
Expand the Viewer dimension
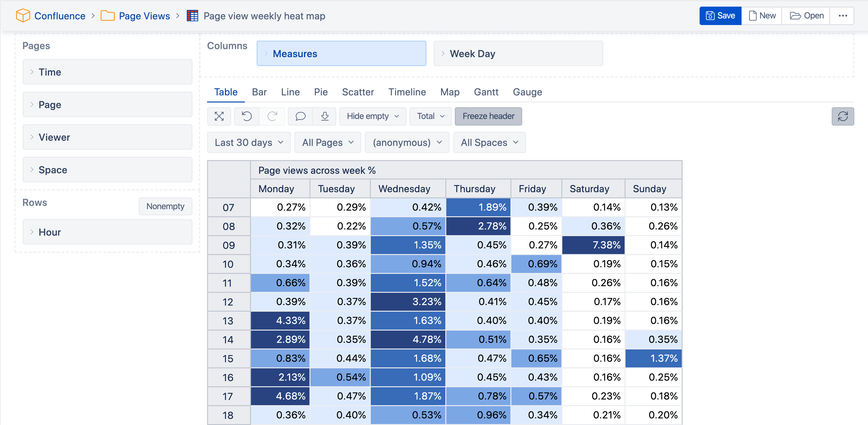click(x=108, y=137)
